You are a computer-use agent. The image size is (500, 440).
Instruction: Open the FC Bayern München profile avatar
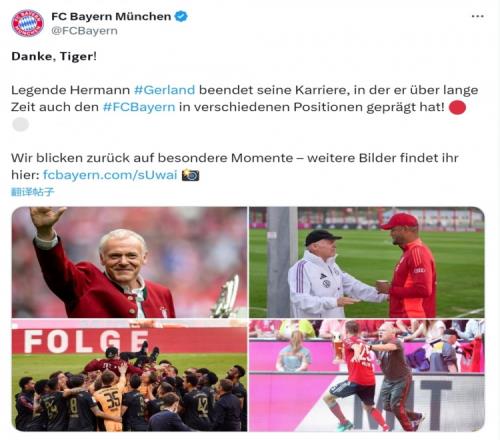click(x=27, y=23)
